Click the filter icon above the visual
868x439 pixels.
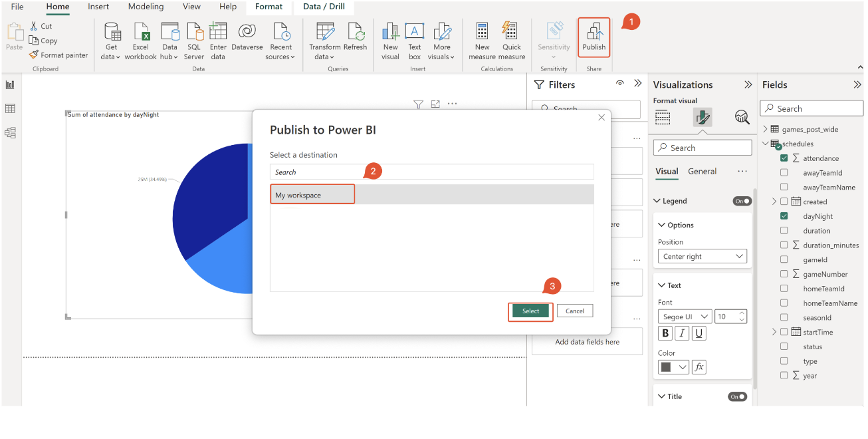click(418, 104)
